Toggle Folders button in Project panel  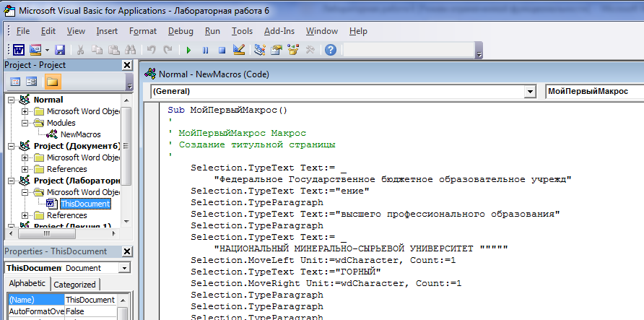(53, 82)
